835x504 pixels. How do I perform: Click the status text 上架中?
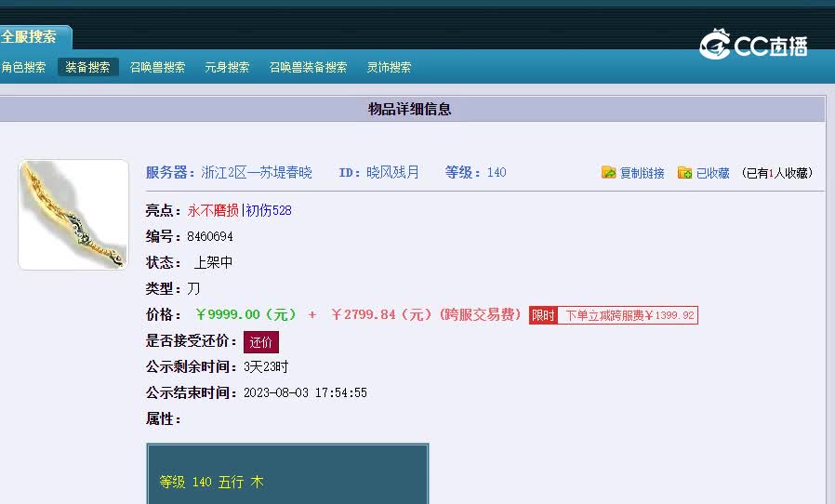coord(213,262)
